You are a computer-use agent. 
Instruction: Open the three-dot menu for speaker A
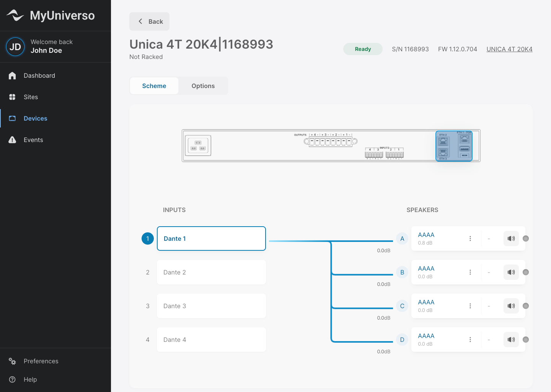(x=470, y=238)
